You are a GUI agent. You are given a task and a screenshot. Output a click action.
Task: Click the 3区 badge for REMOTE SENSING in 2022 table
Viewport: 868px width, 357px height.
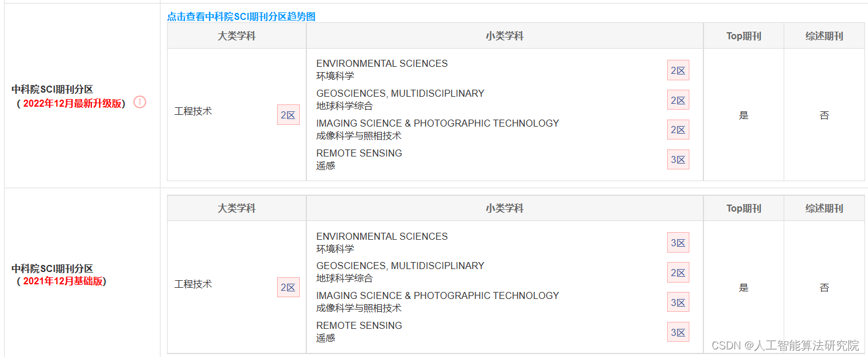coord(678,159)
